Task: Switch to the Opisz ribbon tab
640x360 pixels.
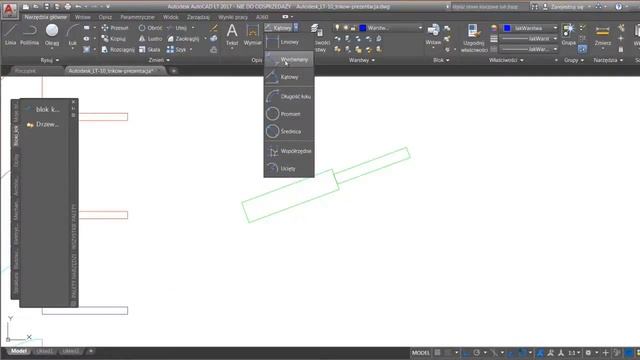Action: [x=105, y=17]
